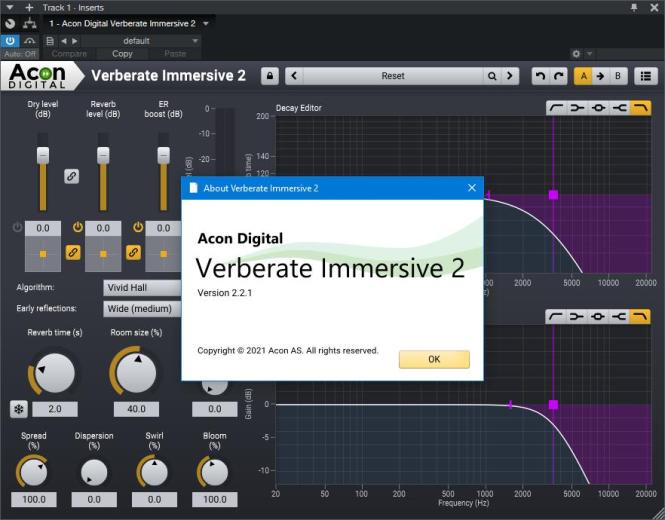Select Decay Editor low-shelf filter shape
Image resolution: width=665 pixels, height=520 pixels.
point(577,108)
